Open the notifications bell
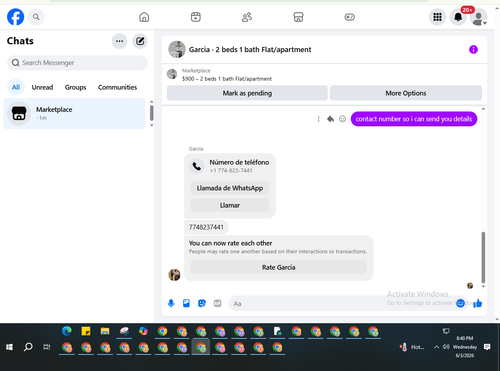 458,17
